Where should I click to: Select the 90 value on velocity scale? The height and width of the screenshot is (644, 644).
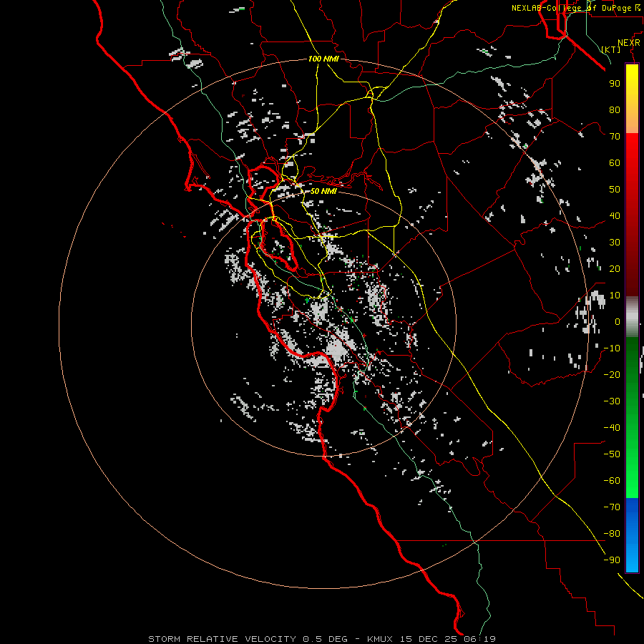tap(615, 84)
